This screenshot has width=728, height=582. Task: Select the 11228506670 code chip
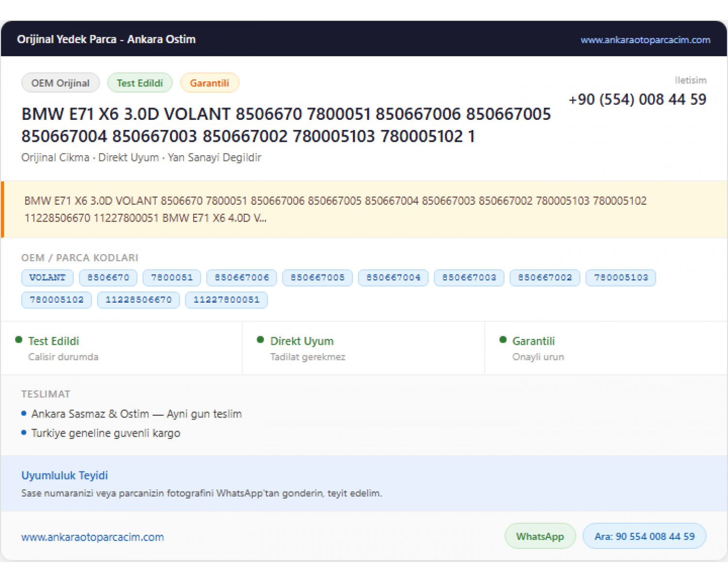138,300
